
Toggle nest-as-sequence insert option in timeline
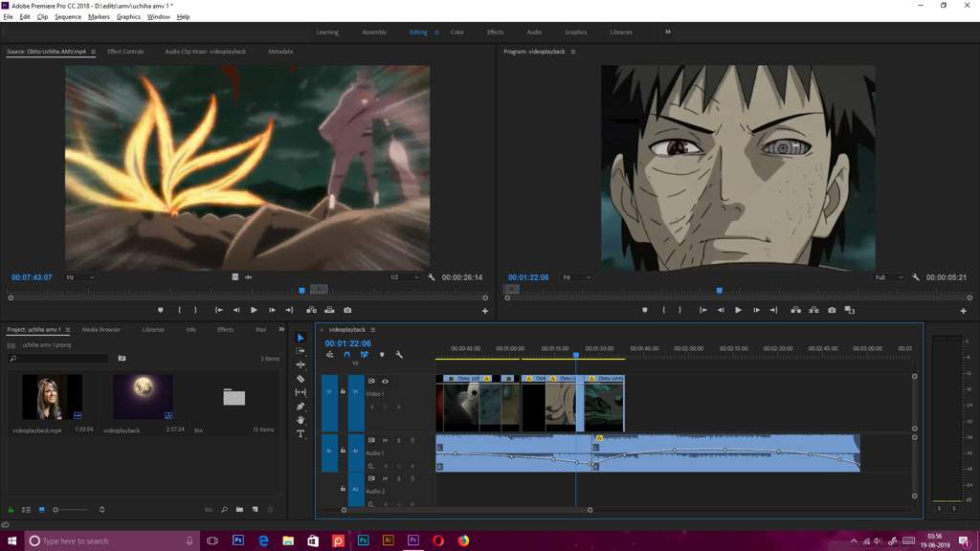coord(330,355)
